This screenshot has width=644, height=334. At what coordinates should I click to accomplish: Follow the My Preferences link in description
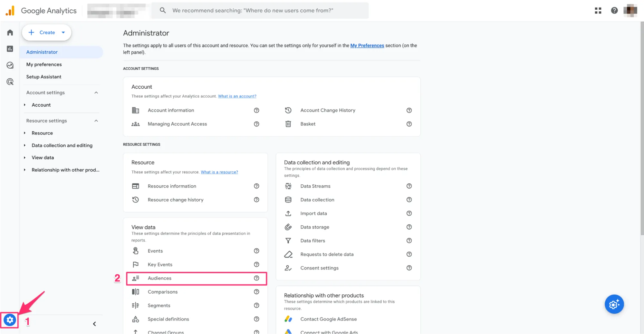[367, 45]
